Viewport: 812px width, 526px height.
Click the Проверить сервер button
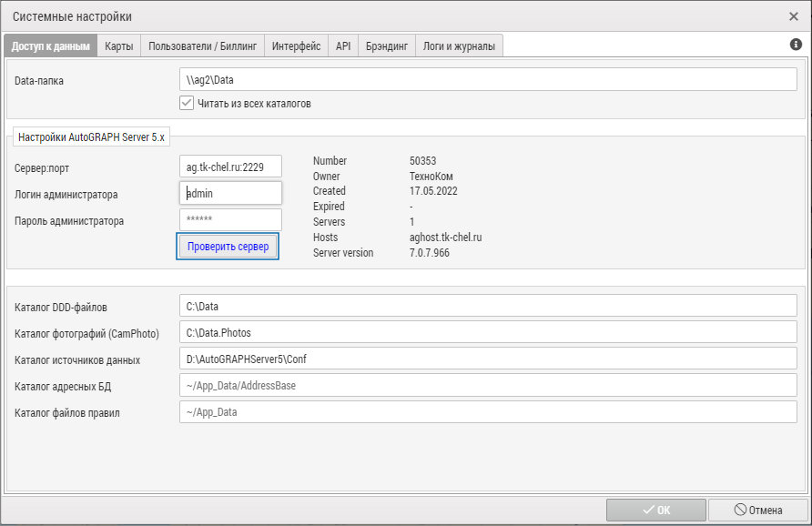point(228,247)
